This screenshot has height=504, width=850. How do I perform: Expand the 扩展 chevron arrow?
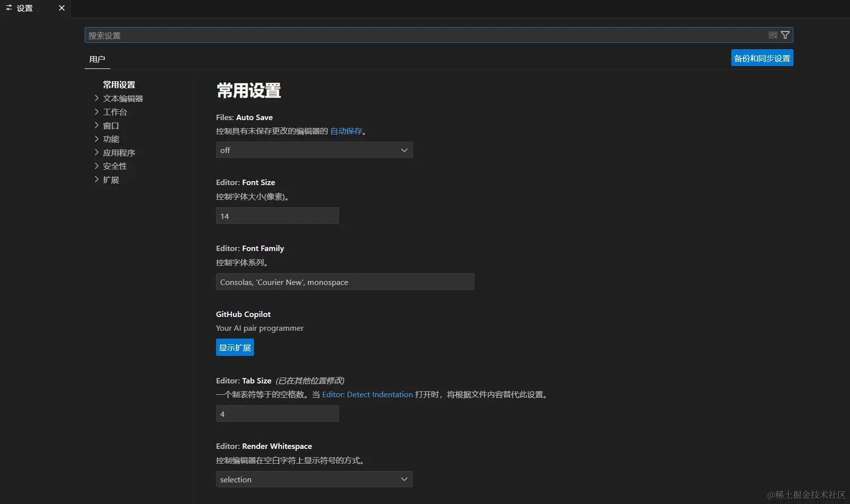(x=96, y=180)
